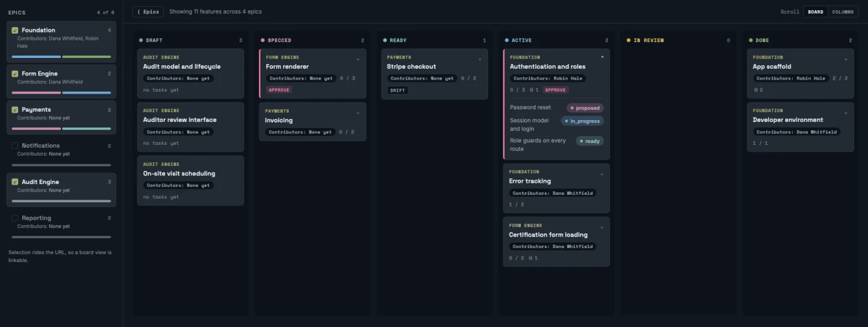
Task: Collapse the Authentication and roles card
Action: click(602, 57)
